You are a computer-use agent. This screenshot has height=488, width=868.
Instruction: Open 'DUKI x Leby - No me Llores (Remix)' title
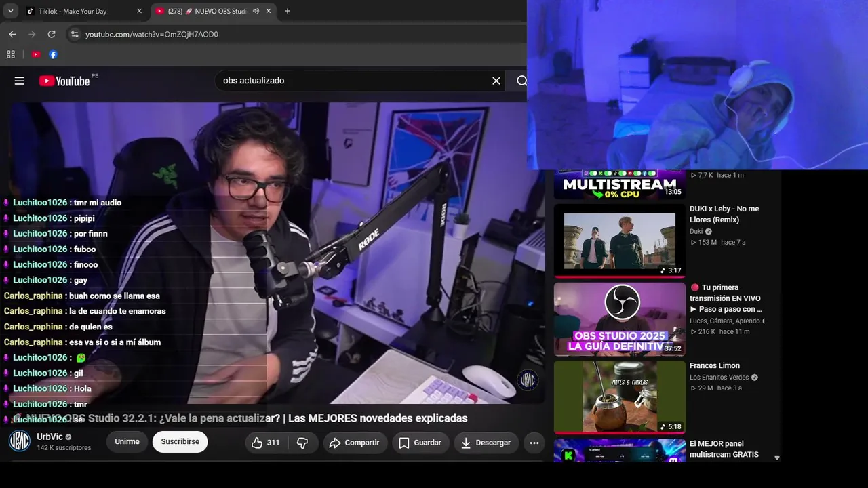tap(724, 214)
